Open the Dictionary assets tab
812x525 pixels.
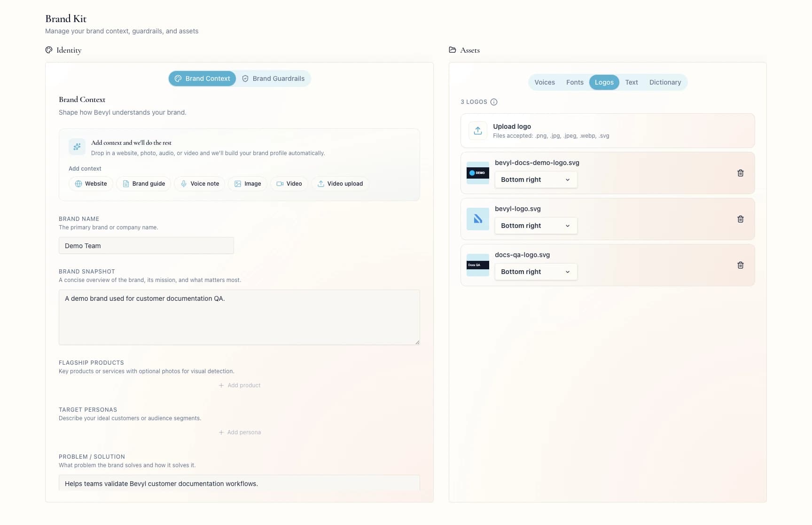[665, 82]
